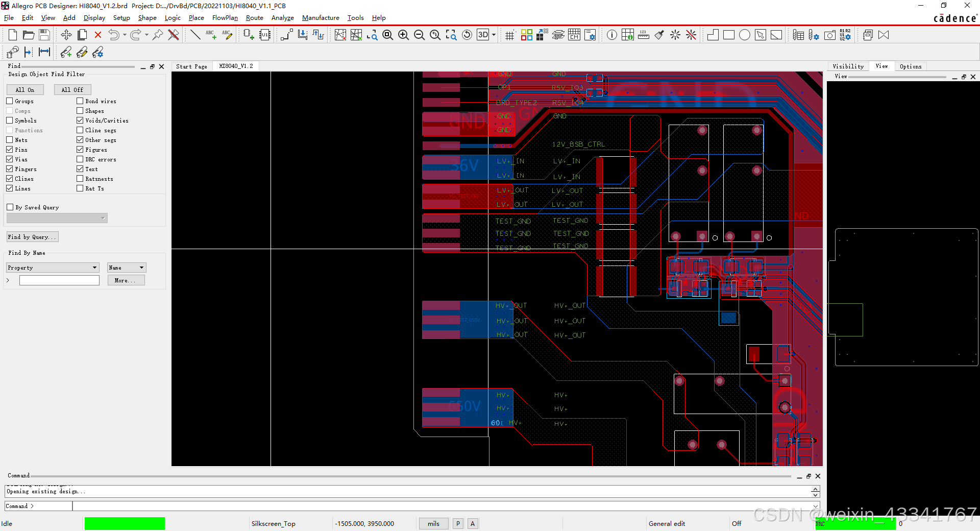Check the DRC errors checkbox
The width and height of the screenshot is (980, 531).
click(x=80, y=159)
